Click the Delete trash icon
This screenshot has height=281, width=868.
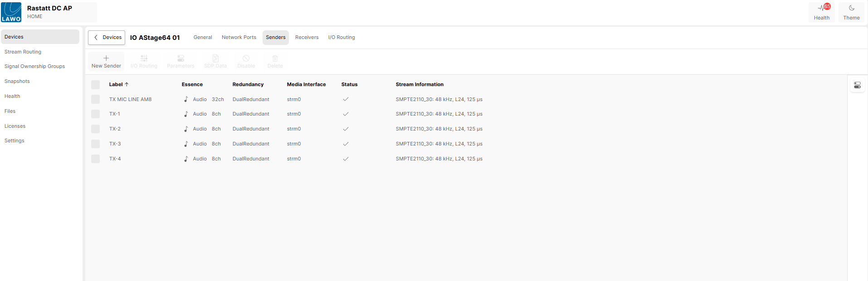pos(275,58)
